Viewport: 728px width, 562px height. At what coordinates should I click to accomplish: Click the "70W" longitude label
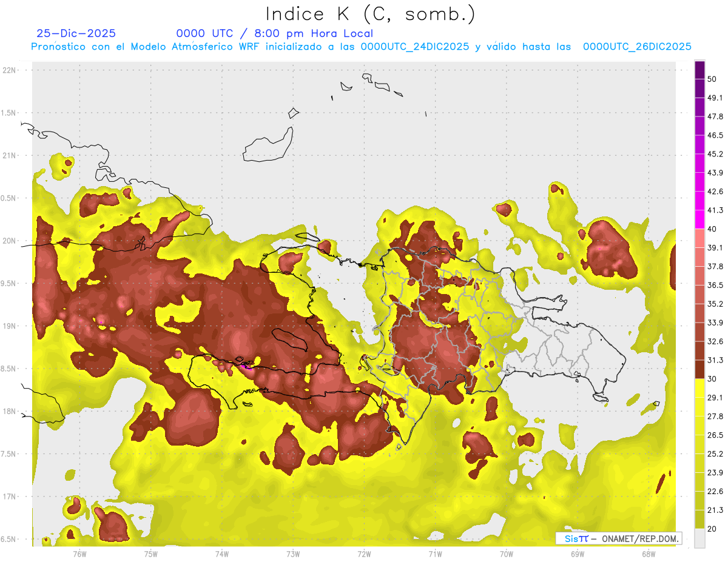click(x=506, y=554)
